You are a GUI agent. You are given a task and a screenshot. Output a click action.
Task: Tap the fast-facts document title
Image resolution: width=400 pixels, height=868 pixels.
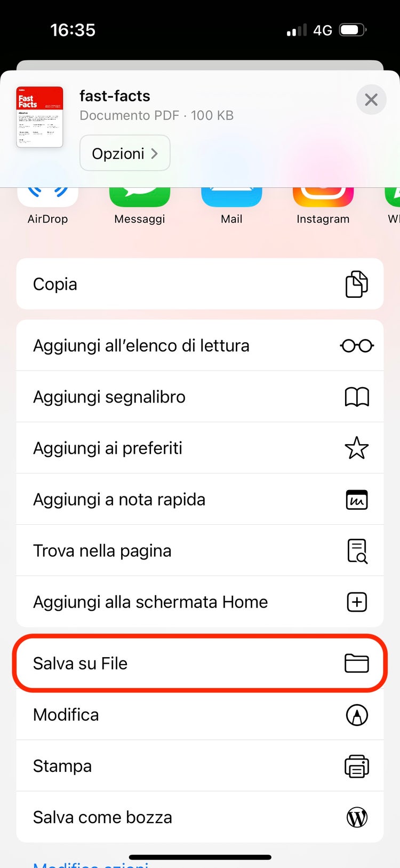[x=115, y=96]
